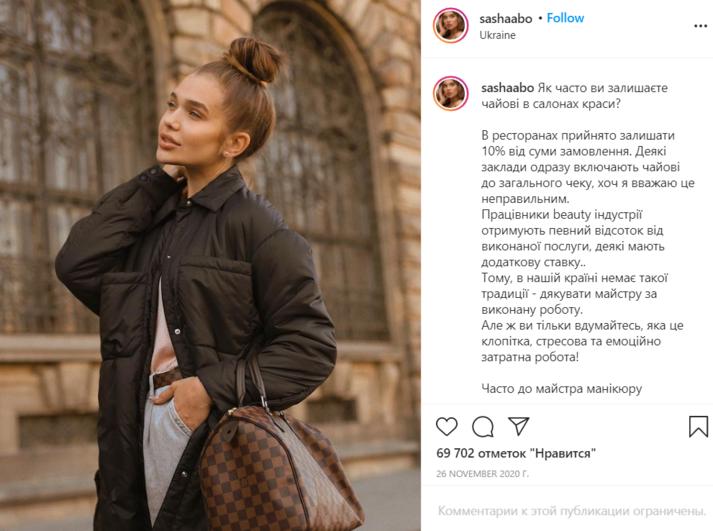Open the profile avatar in the post header
713x531 pixels.
click(450, 25)
